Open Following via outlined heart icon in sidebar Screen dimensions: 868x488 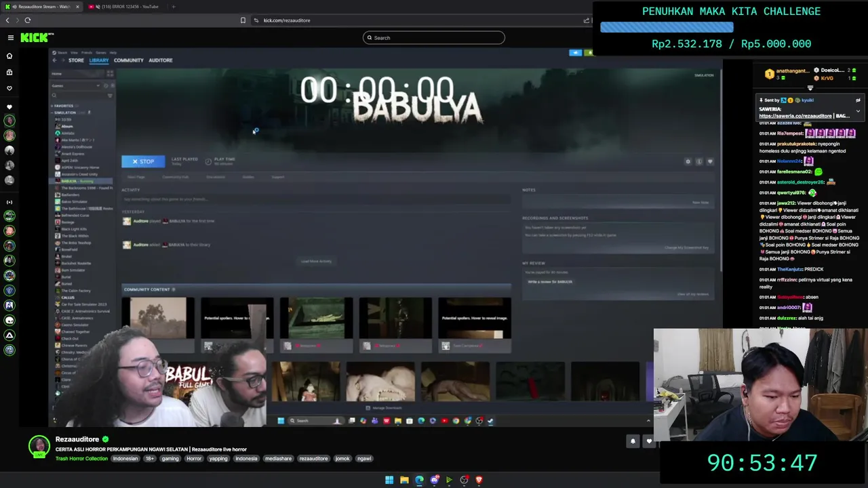[x=9, y=88]
